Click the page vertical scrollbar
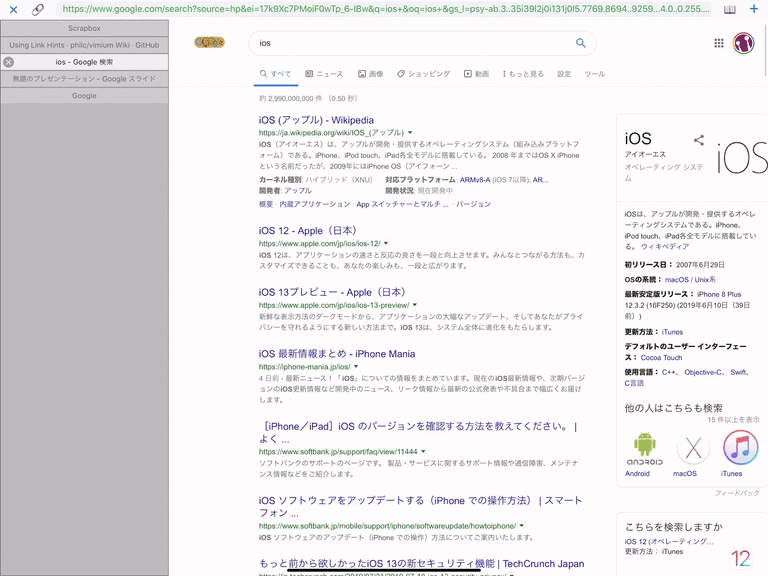This screenshot has width=768, height=576. 766,49
